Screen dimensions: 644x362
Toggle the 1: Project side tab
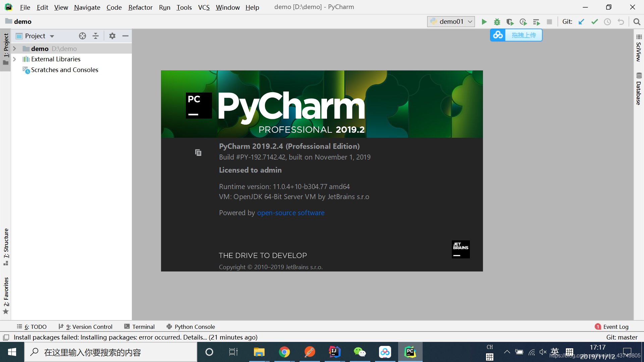(6, 50)
